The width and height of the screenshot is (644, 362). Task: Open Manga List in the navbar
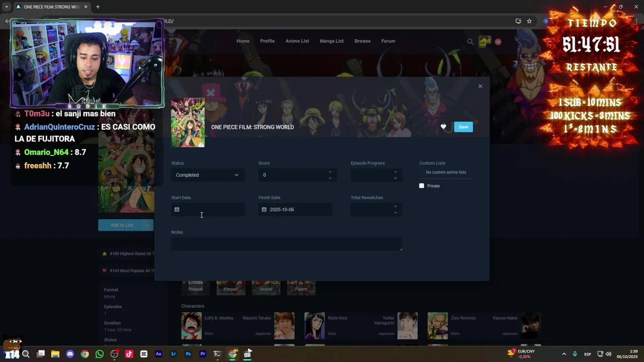332,41
